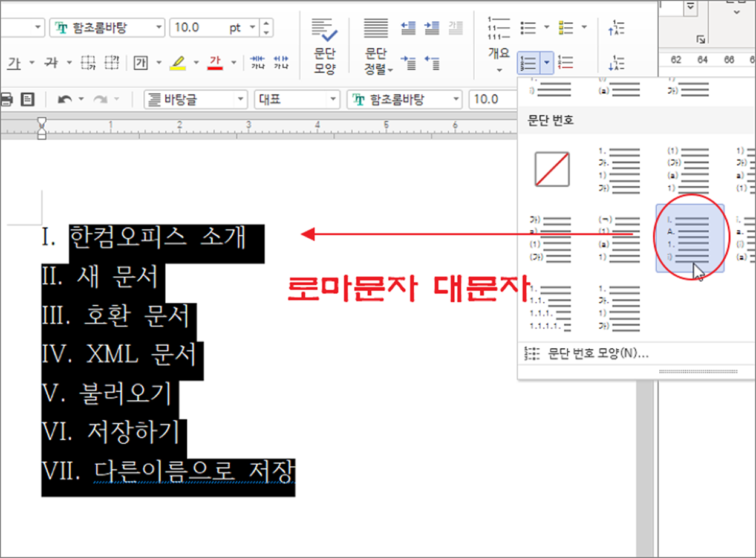The height and width of the screenshot is (558, 756).
Task: Decrease outline level with down arrow icon
Action: (618, 62)
